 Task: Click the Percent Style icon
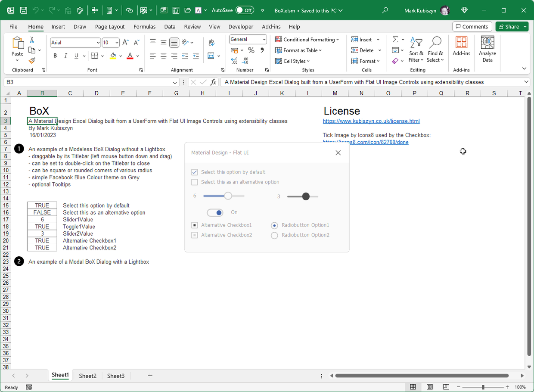coord(251,50)
